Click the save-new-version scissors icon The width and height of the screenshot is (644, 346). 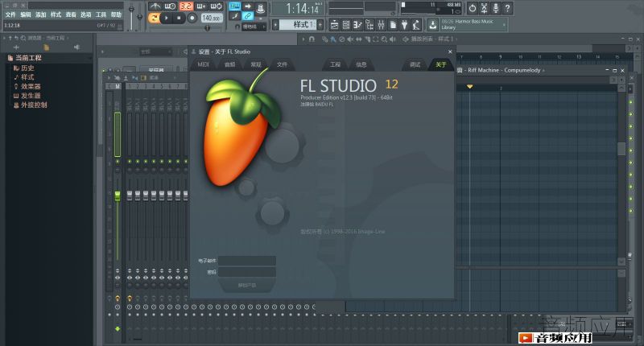[485, 8]
